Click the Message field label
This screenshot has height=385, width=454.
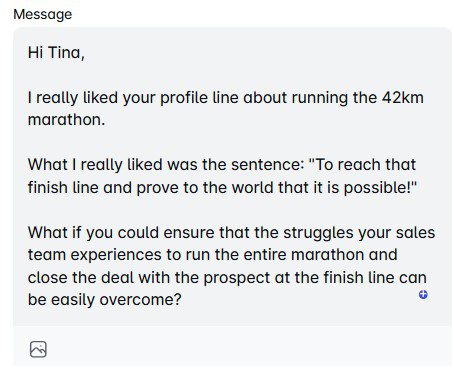(43, 14)
